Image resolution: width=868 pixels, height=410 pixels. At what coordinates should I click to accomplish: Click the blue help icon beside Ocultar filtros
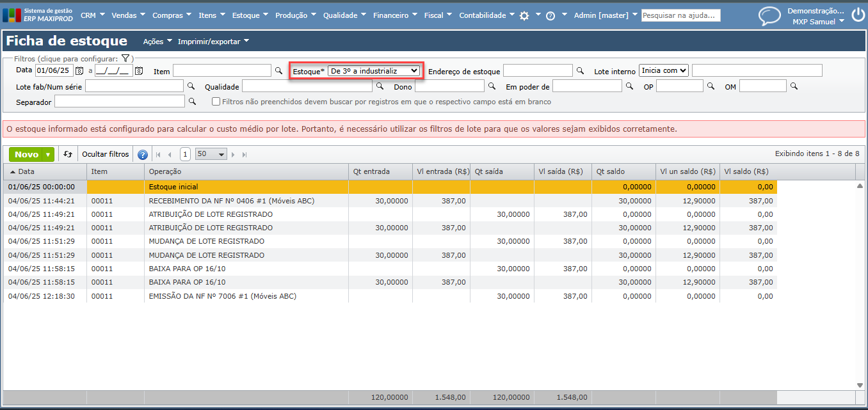[x=143, y=155]
